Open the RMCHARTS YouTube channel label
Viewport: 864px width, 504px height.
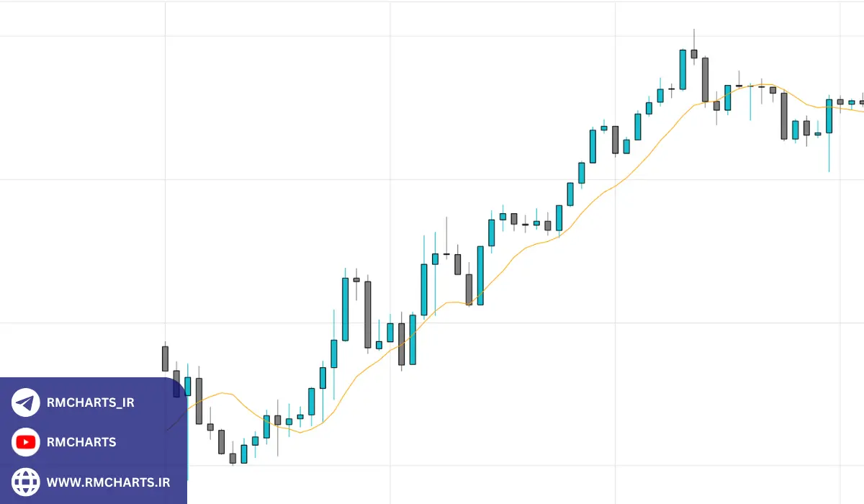coord(81,442)
